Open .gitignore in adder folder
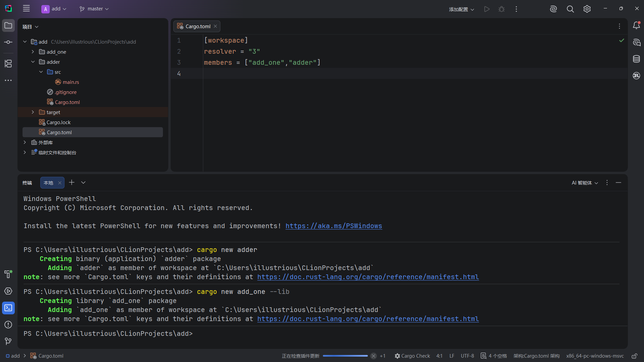This screenshot has width=644, height=362. [62, 92]
